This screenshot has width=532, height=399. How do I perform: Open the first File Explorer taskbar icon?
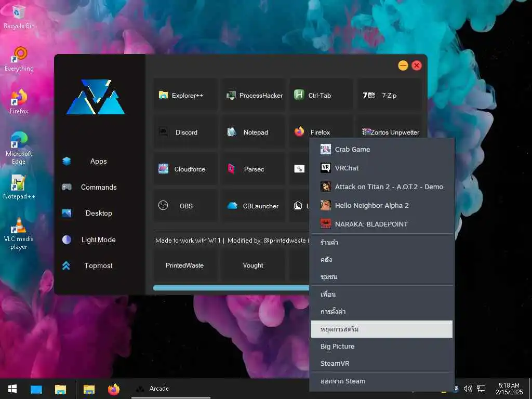[x=60, y=389]
